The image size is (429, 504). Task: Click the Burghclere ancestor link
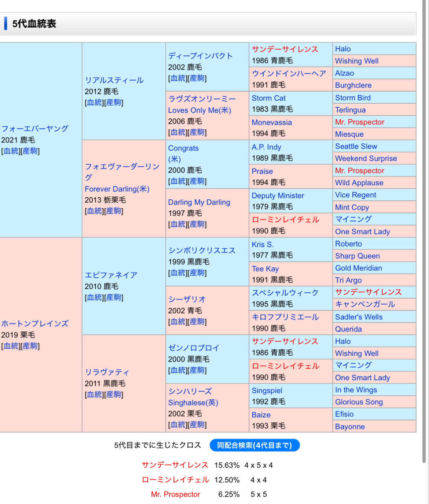click(x=353, y=85)
